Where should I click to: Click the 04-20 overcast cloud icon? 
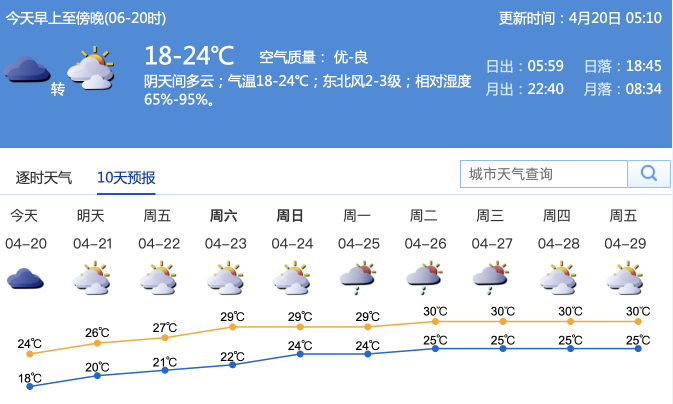25,279
